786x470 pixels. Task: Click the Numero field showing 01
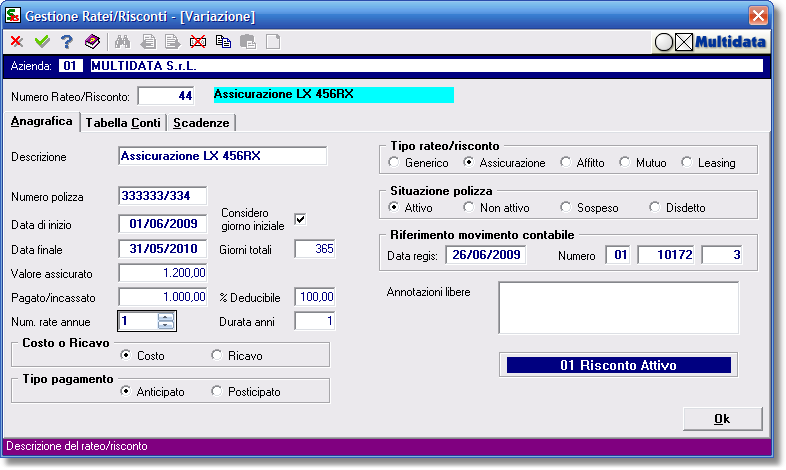(618, 255)
